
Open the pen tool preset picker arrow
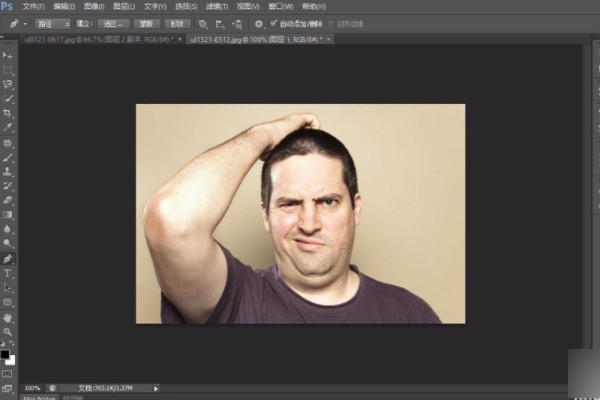pyautogui.click(x=25, y=24)
